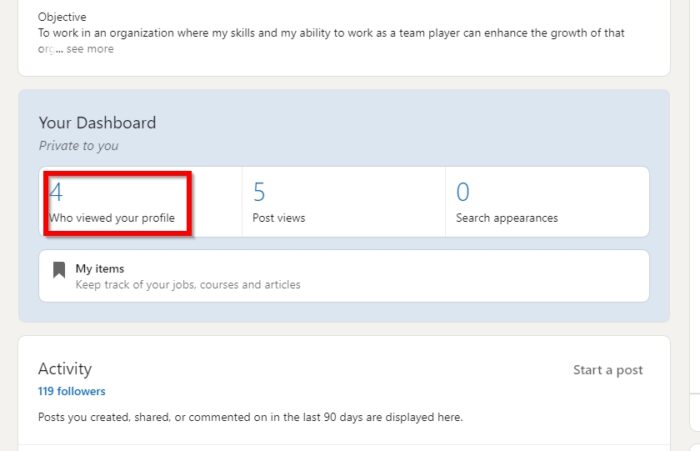
Task: Click the bookmark icon beside My items
Action: [x=59, y=270]
